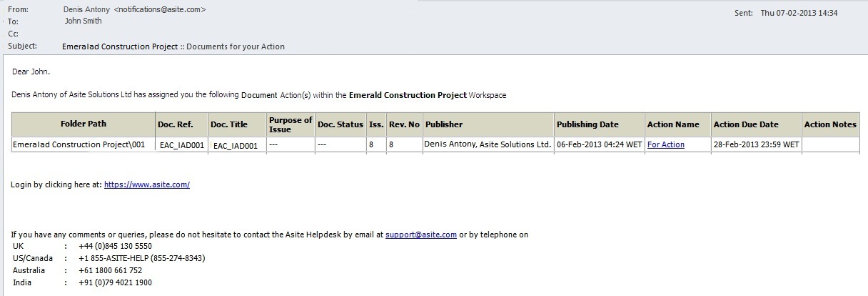Email support@asite.com helpdesk link
The image size is (868, 296).
[421, 235]
